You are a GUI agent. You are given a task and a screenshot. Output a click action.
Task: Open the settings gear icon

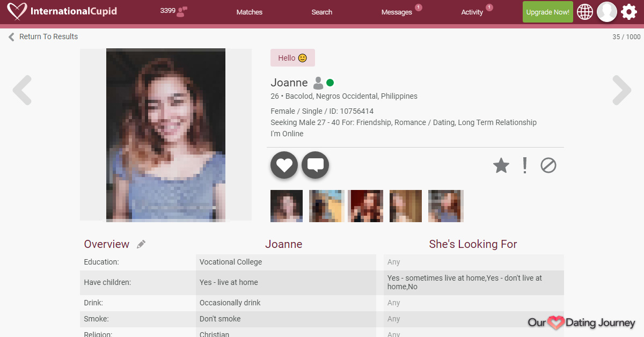pyautogui.click(x=629, y=12)
